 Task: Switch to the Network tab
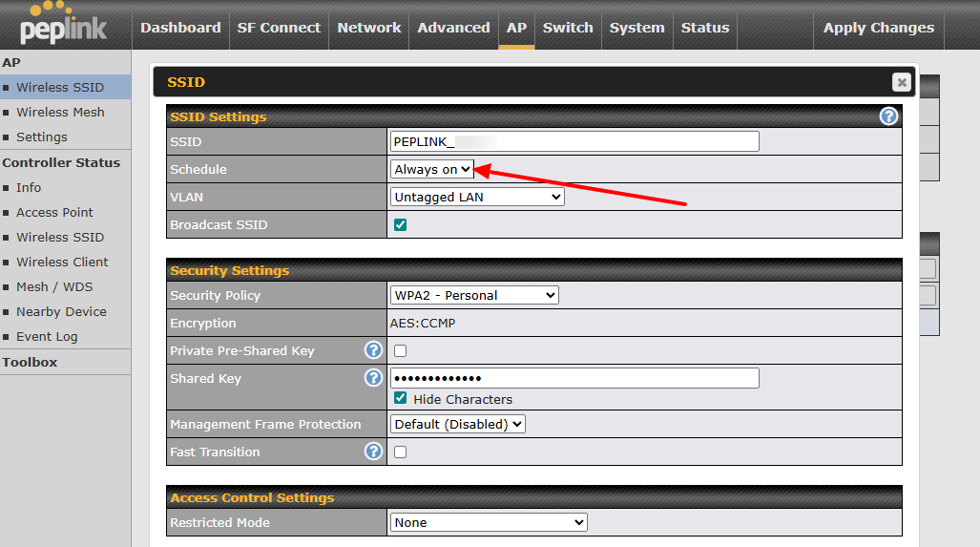[x=368, y=28]
